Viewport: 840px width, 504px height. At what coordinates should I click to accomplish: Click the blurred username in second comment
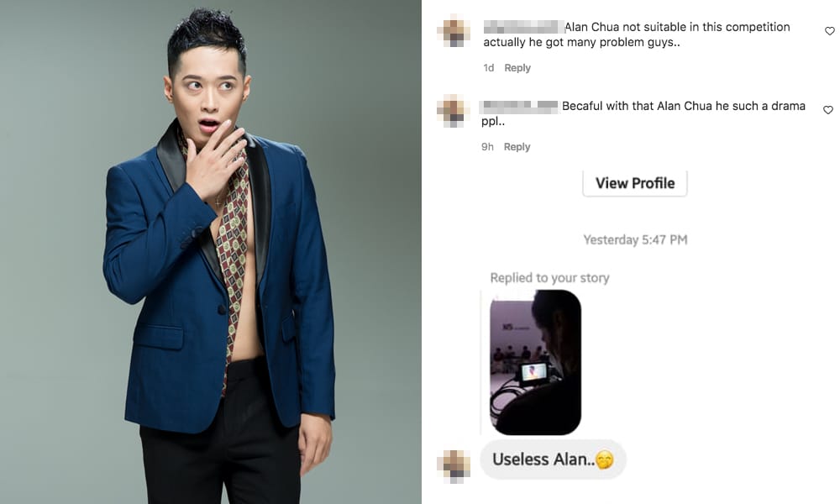point(520,106)
